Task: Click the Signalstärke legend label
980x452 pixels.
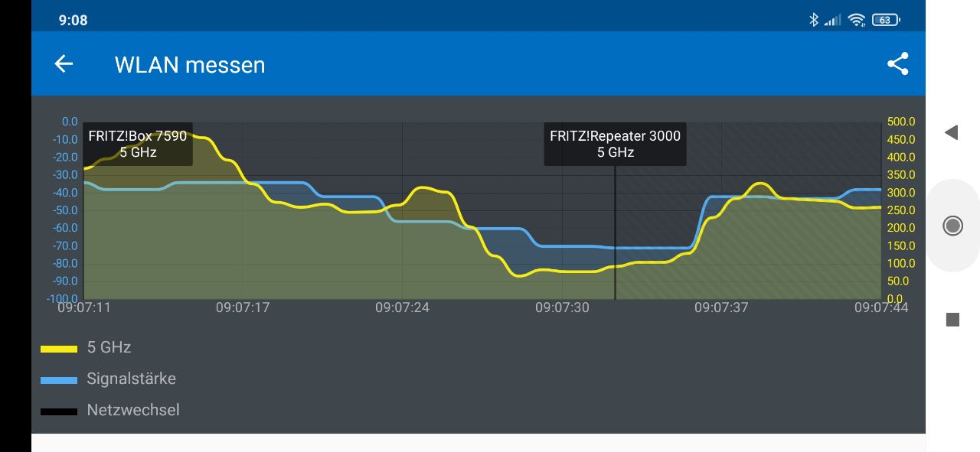Action: tap(132, 379)
